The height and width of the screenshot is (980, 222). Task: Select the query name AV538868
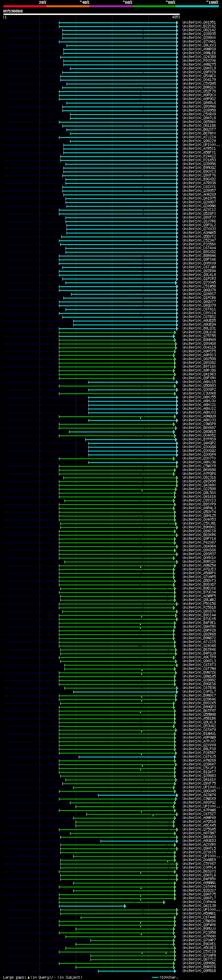pyautogui.click(x=13, y=11)
